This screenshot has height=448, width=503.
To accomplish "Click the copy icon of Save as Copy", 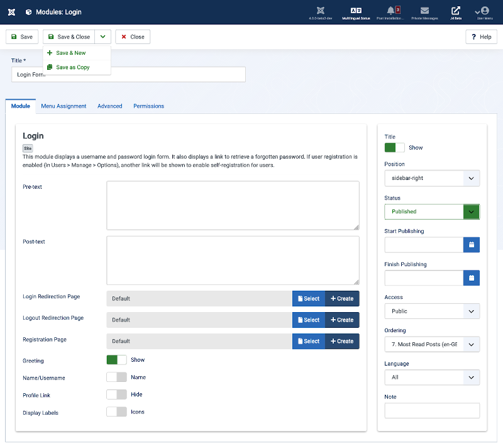I will coord(50,67).
